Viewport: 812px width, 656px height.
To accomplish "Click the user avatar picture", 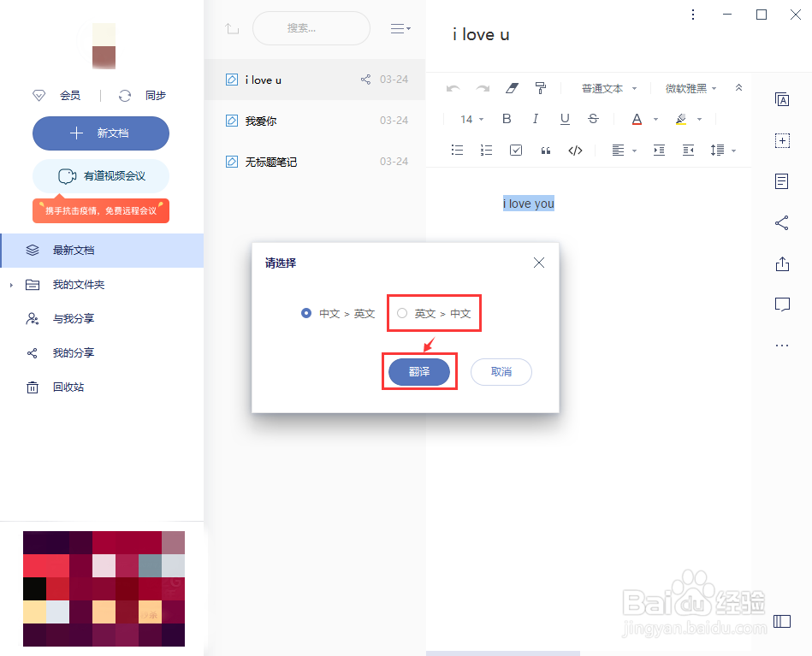I will tap(104, 46).
